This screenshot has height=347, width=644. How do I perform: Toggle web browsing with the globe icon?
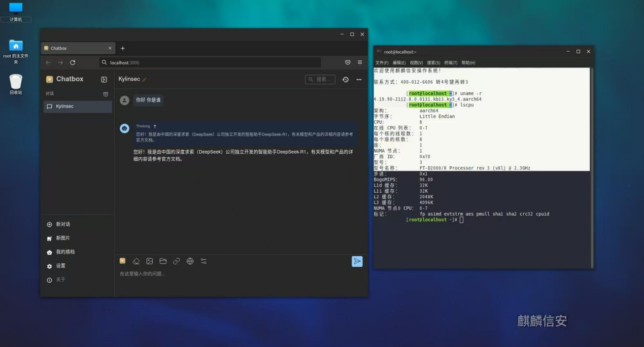[x=190, y=261]
